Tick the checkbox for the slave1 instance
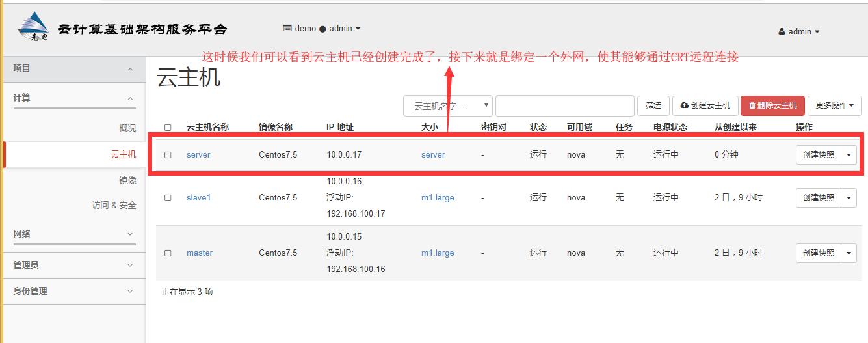Viewport: 868px width, 343px height. (x=168, y=197)
